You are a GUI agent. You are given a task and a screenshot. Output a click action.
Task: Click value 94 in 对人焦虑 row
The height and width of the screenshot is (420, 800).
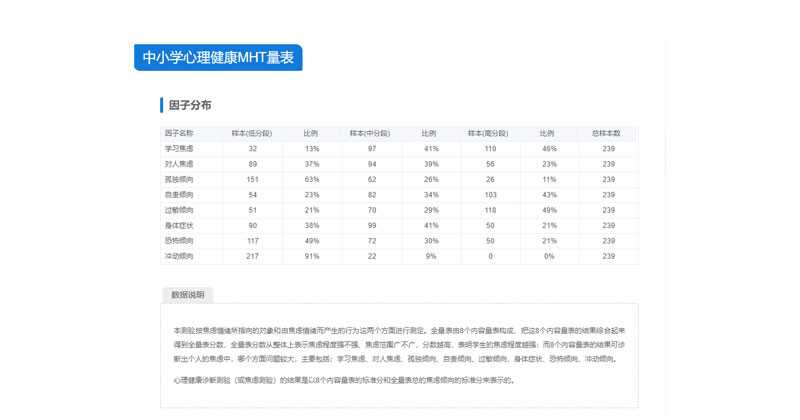point(372,164)
